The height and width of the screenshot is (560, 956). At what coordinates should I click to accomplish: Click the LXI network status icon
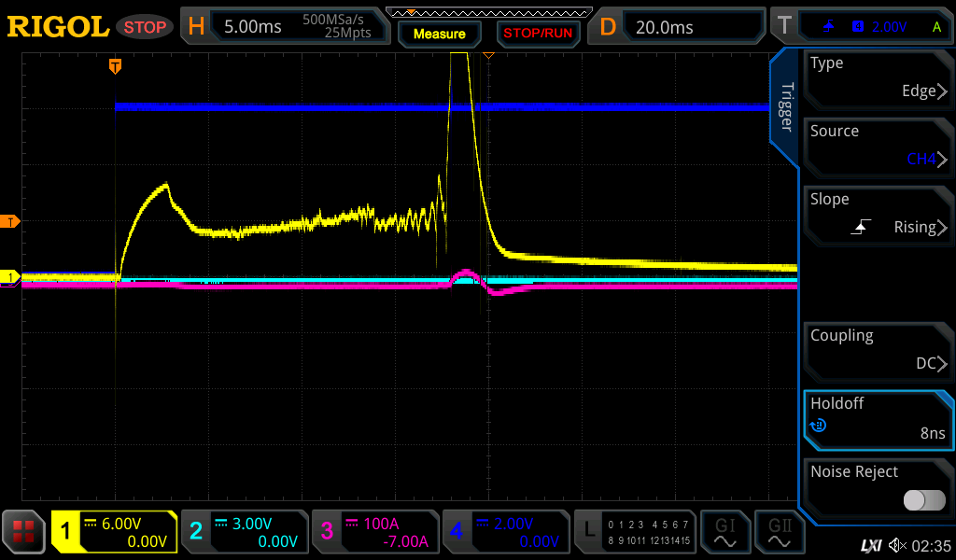[871, 544]
